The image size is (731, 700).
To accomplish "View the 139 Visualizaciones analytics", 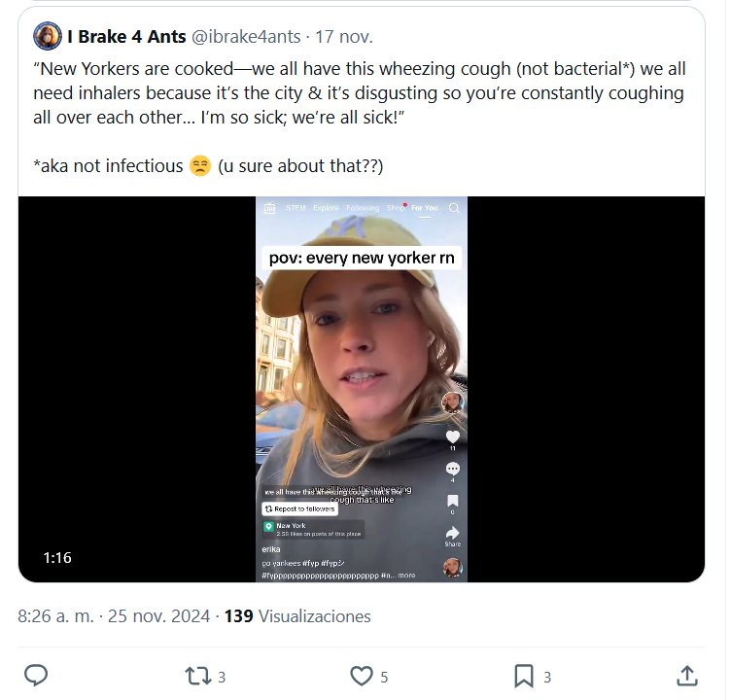I will point(297,616).
